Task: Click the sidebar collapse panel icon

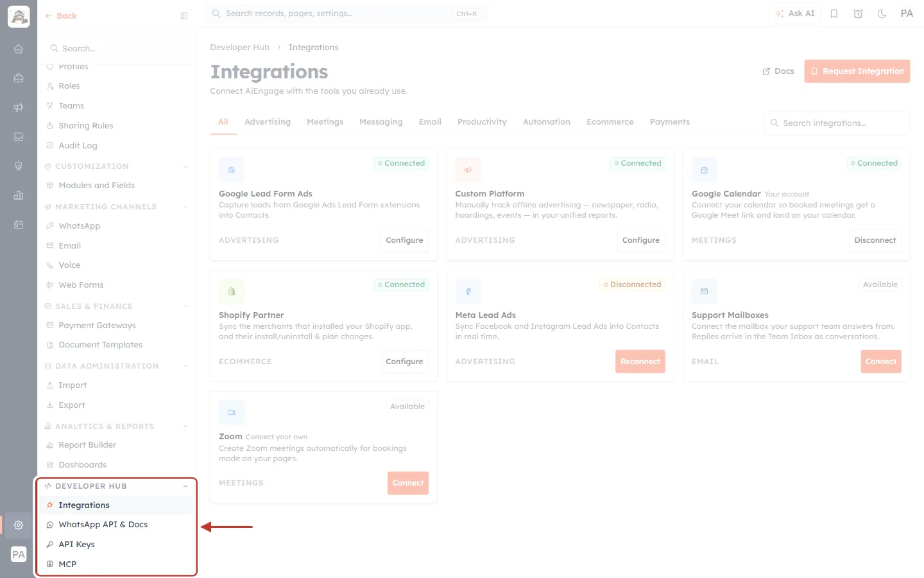Action: [x=184, y=16]
